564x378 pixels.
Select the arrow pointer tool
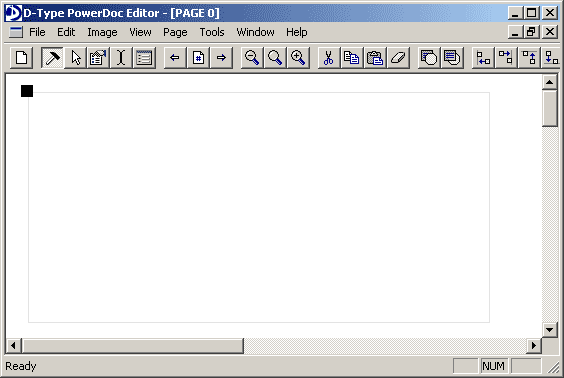[x=76, y=58]
